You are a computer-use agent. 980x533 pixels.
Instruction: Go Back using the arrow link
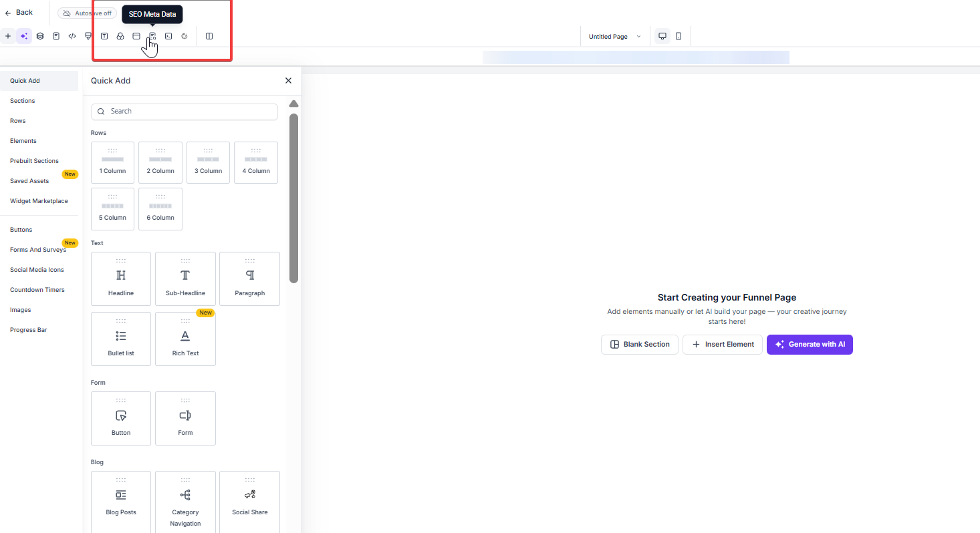pos(19,13)
